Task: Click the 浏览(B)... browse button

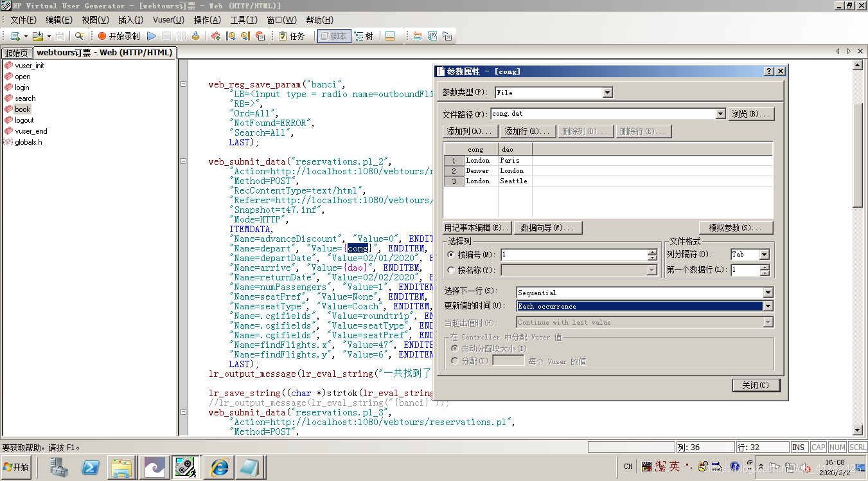Action: coord(751,114)
